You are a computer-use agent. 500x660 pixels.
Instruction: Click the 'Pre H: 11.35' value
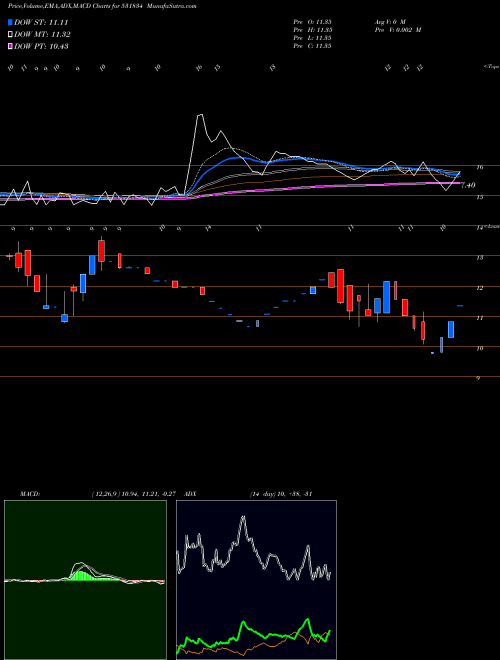click(313, 30)
